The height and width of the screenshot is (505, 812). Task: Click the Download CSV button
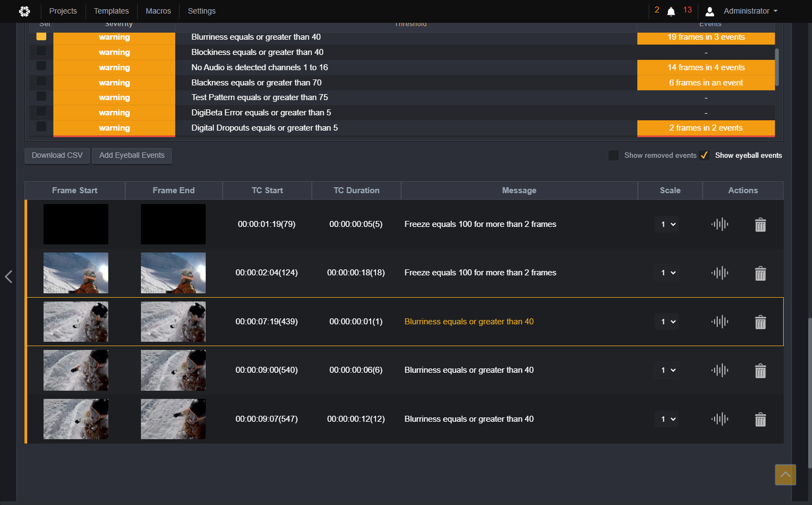click(57, 156)
